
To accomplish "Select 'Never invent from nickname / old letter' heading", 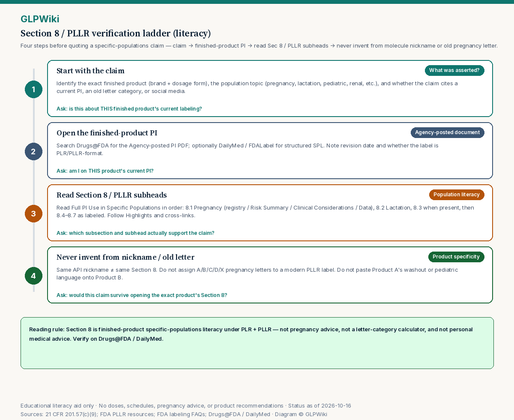I will click(126, 257).
